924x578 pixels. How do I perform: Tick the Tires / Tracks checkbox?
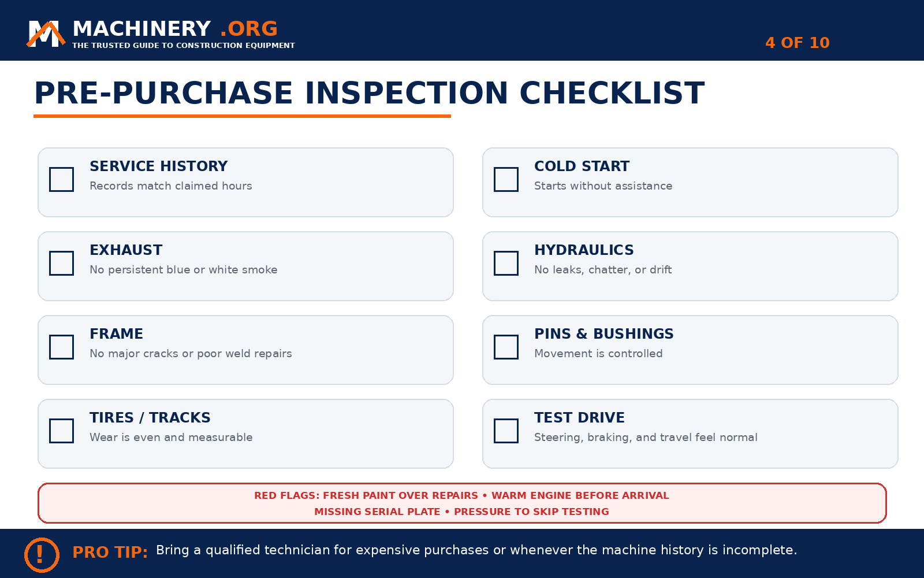tap(61, 431)
